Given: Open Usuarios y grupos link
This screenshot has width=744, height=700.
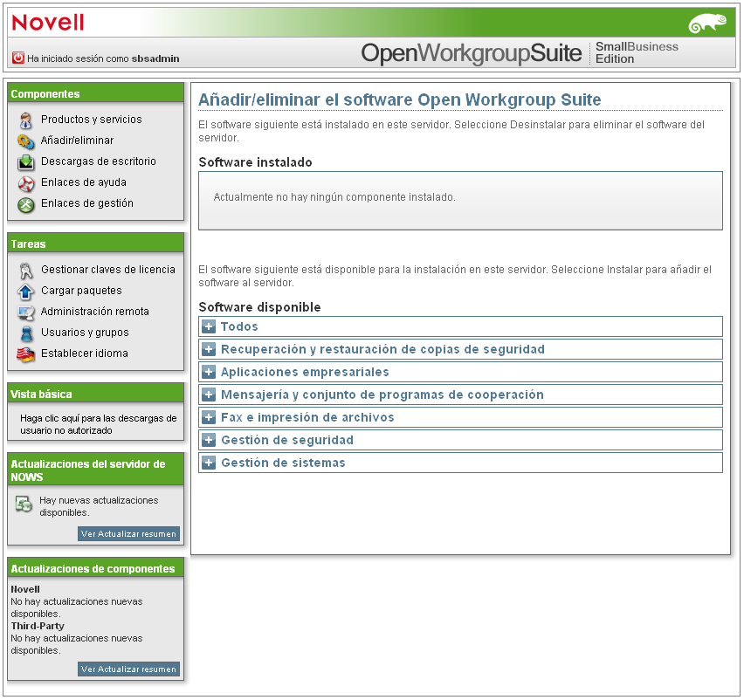Looking at the screenshot, I should [85, 332].
